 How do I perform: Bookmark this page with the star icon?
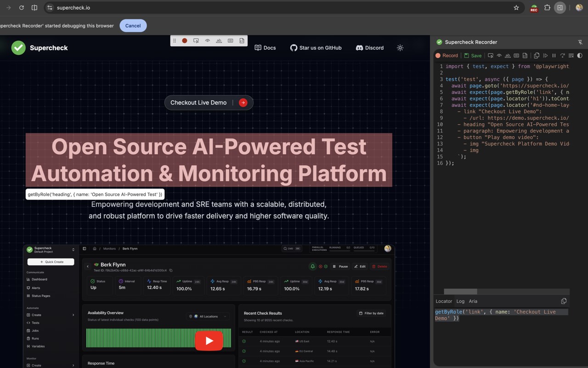pyautogui.click(x=516, y=8)
